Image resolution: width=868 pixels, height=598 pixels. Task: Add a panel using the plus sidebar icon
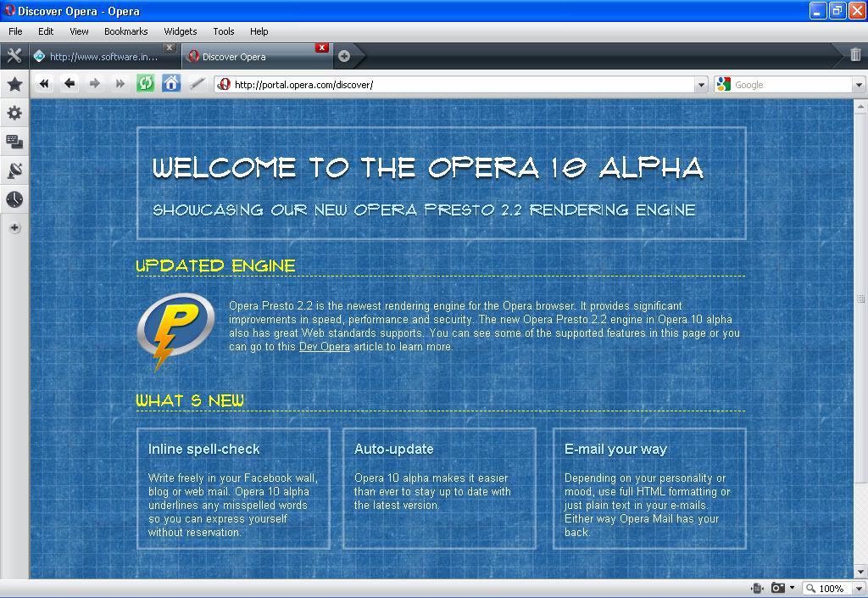[14, 226]
